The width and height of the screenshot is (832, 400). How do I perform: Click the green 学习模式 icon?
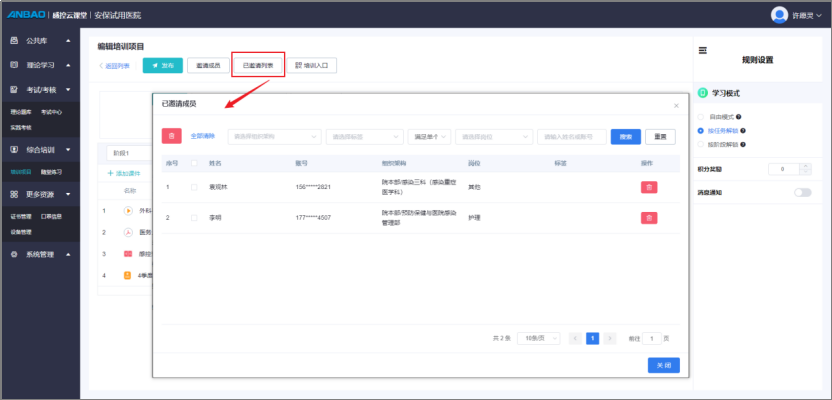[703, 93]
